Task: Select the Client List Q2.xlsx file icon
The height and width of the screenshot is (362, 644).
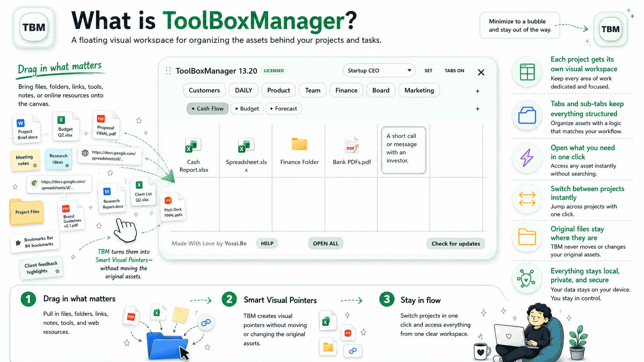Action: click(x=143, y=192)
